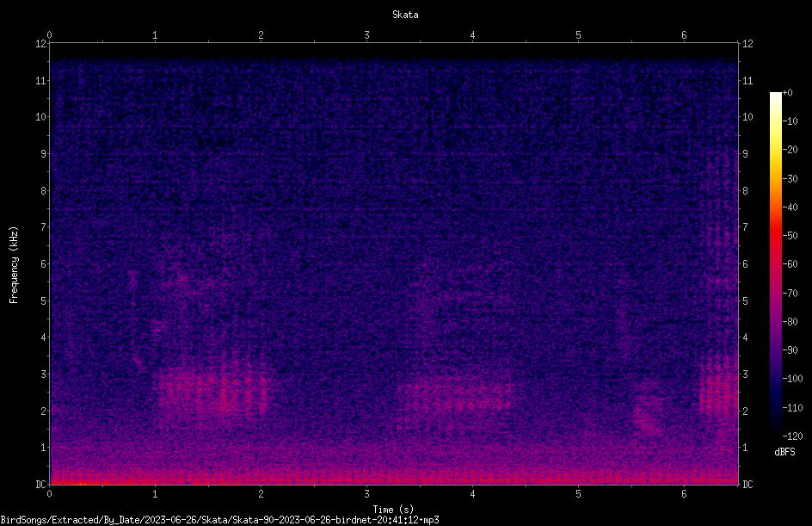Click the "6" tick on the right frequency axis
The image size is (812, 526).
point(745,263)
